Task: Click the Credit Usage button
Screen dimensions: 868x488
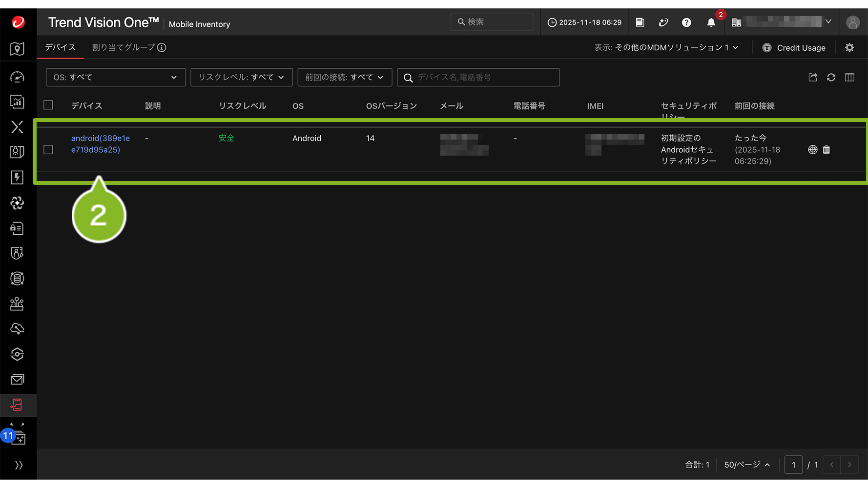Action: 794,48
